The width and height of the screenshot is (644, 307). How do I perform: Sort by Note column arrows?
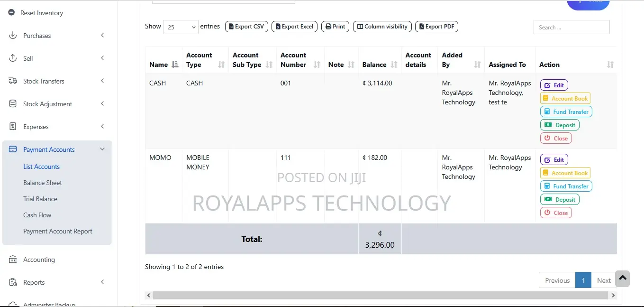click(351, 65)
